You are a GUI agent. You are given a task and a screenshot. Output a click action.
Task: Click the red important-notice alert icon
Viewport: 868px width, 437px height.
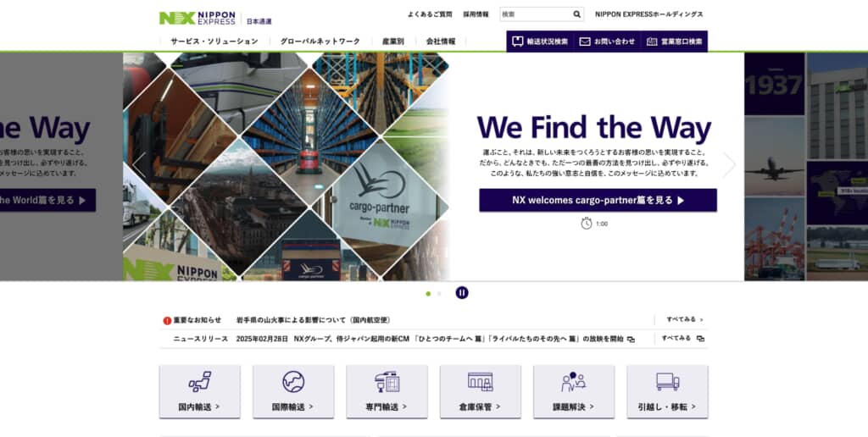(167, 320)
